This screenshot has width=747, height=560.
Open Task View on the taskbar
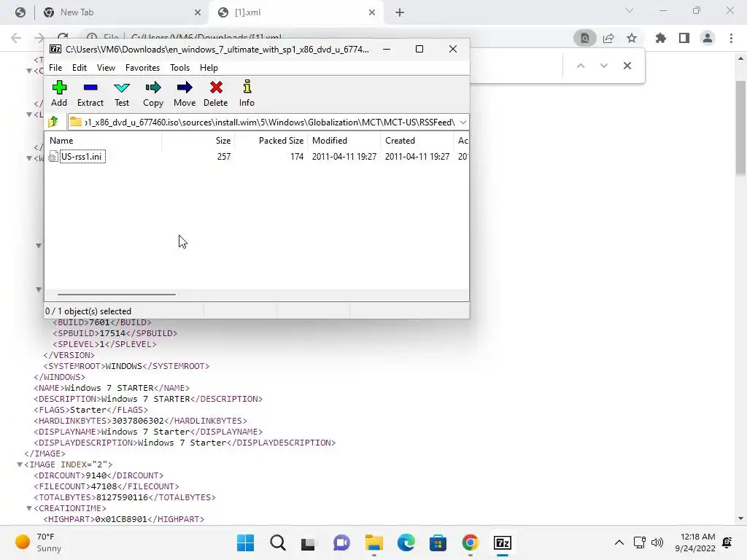309,542
